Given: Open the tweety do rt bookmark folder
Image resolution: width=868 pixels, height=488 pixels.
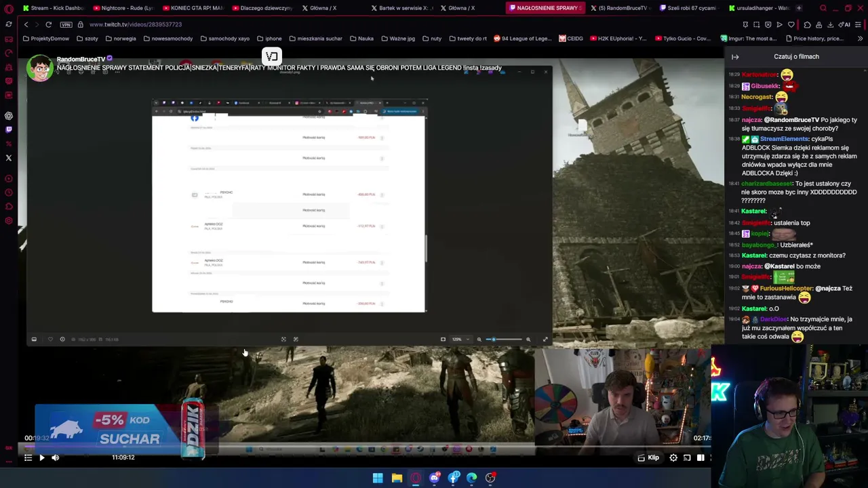Looking at the screenshot, I should click(x=467, y=39).
